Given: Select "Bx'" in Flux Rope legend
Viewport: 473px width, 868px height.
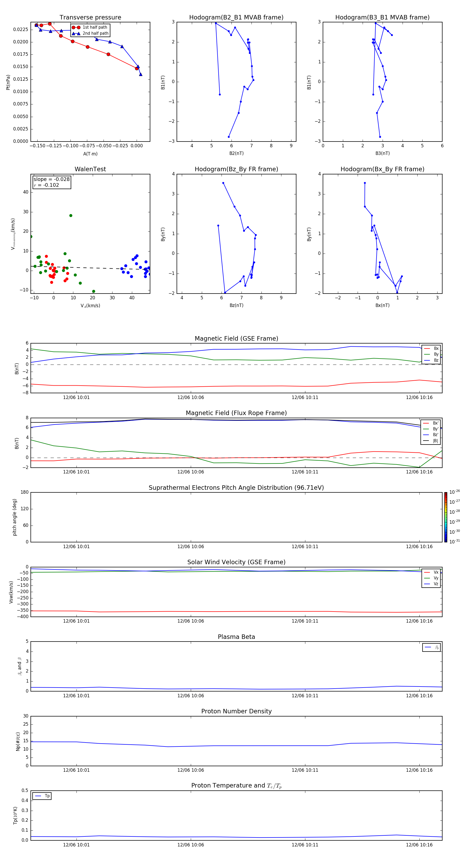Looking at the screenshot, I should (431, 423).
